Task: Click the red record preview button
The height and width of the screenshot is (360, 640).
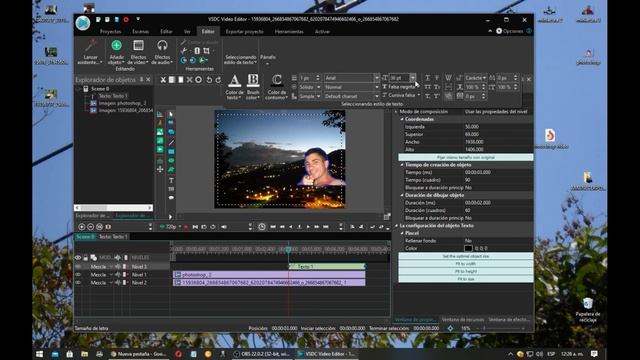Action: pos(186,227)
